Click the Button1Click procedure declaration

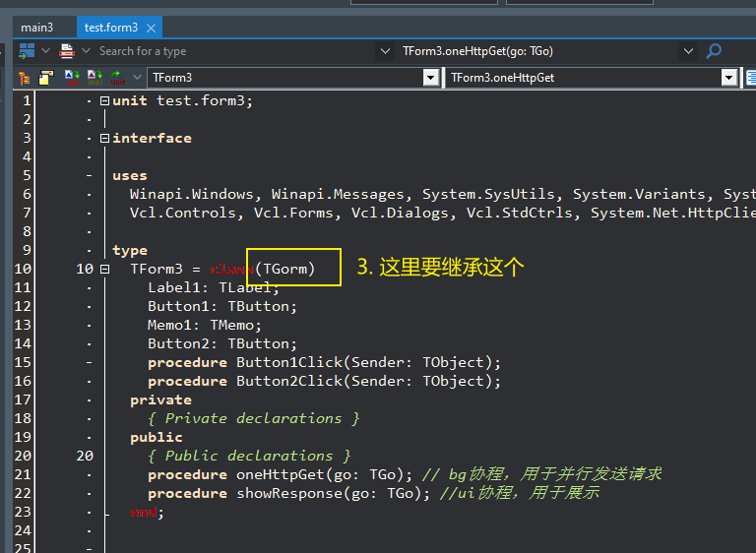tap(325, 362)
